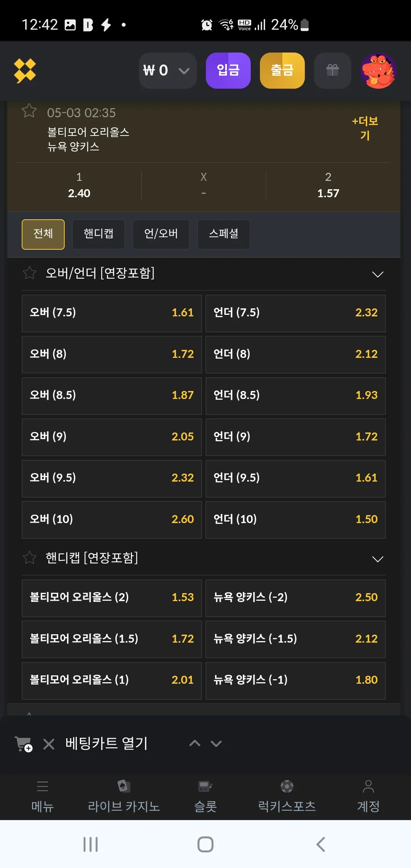Image resolution: width=411 pixels, height=868 pixels.
Task: Open the gift box rewards icon
Action: [332, 70]
